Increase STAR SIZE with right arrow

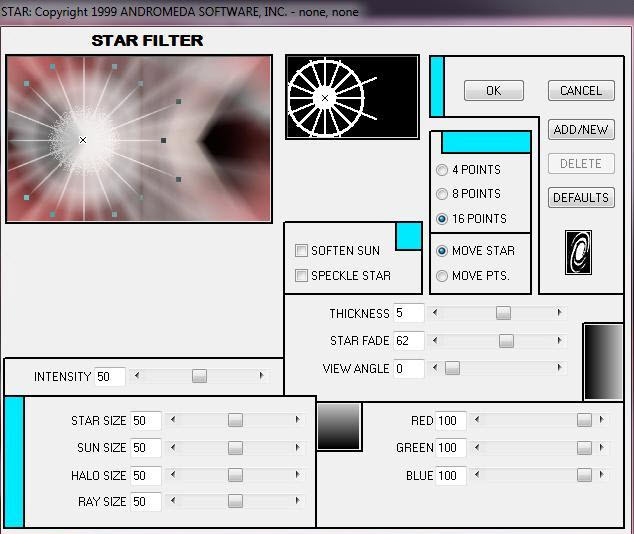coord(298,420)
